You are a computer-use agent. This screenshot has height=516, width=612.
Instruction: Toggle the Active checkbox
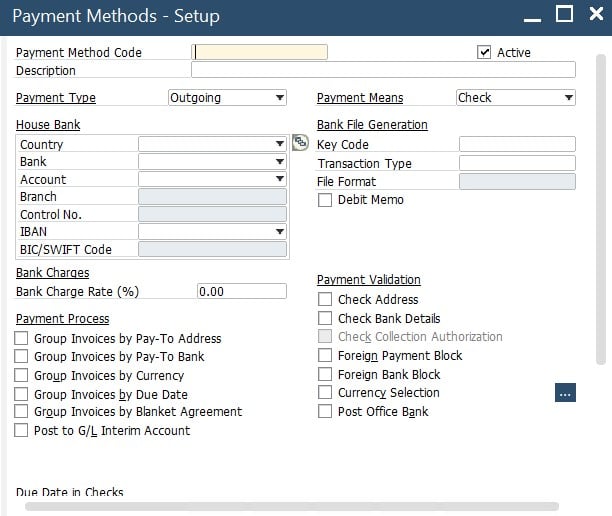[485, 52]
